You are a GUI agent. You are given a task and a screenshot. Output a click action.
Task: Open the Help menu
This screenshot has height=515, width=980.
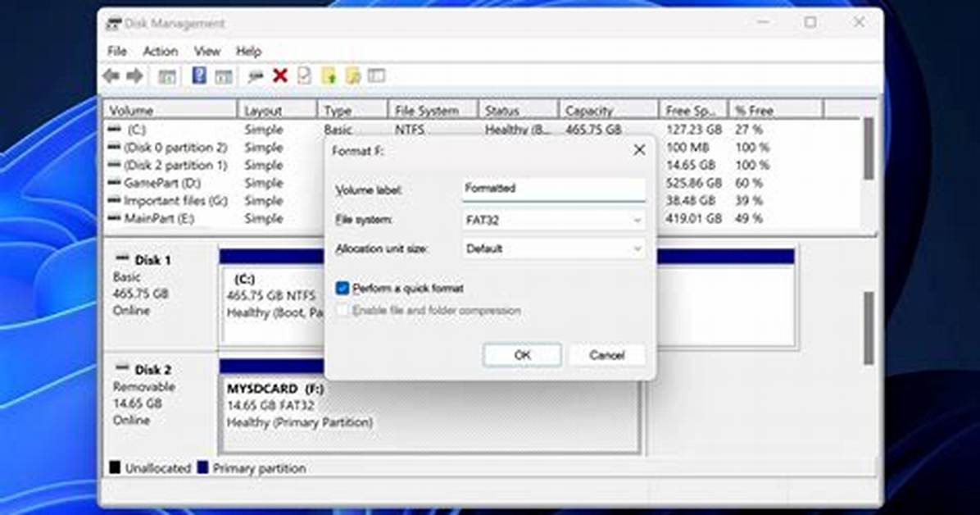click(248, 52)
